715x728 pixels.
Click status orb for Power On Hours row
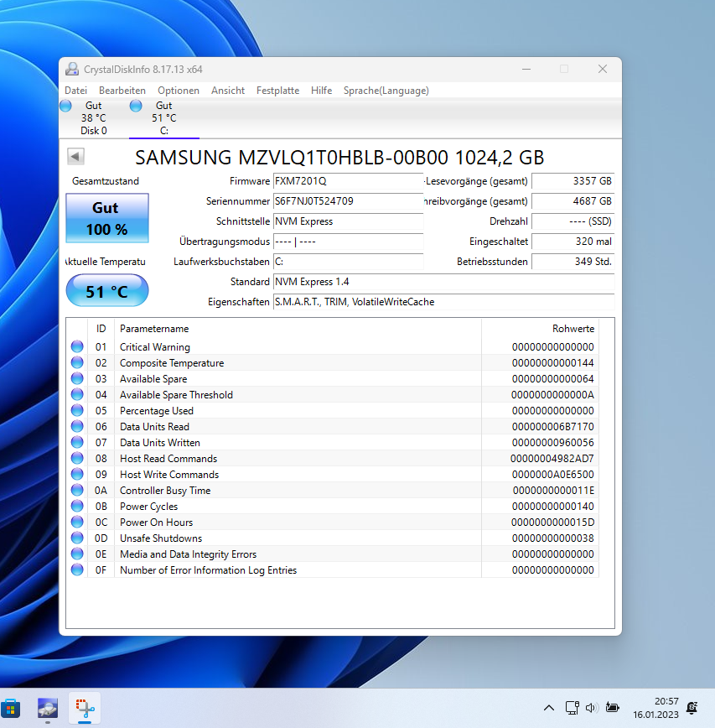(77, 522)
